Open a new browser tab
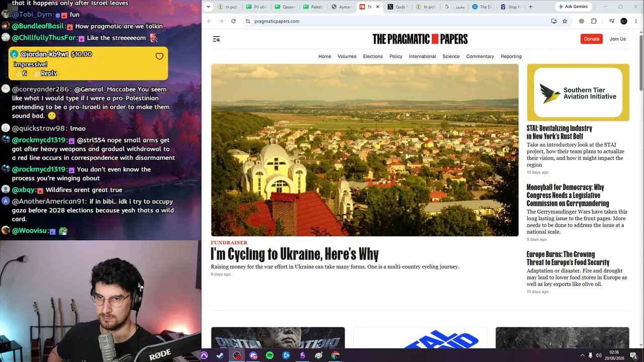The image size is (644, 362). click(530, 7)
